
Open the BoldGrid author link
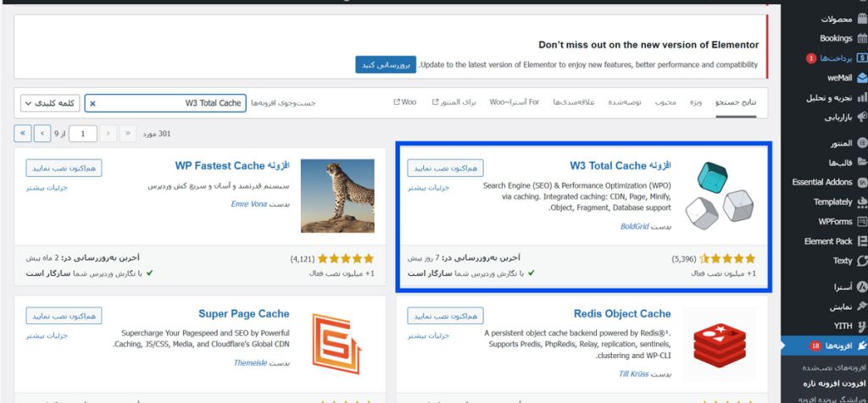pos(634,227)
